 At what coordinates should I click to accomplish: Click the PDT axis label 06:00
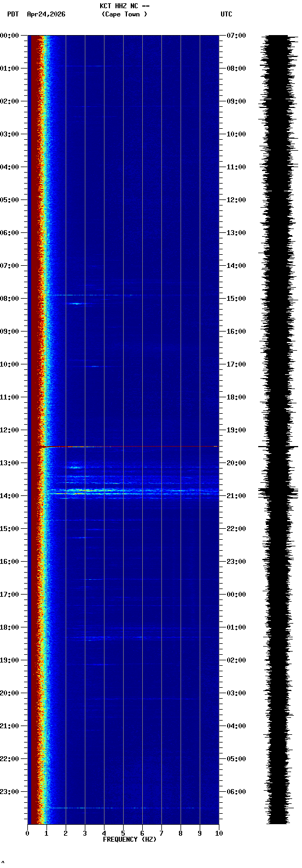[x=9, y=233]
